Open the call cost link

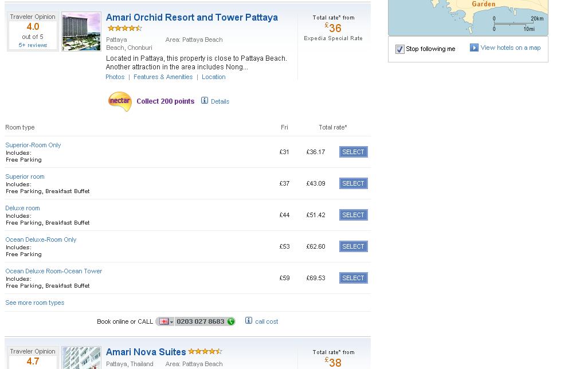(266, 322)
